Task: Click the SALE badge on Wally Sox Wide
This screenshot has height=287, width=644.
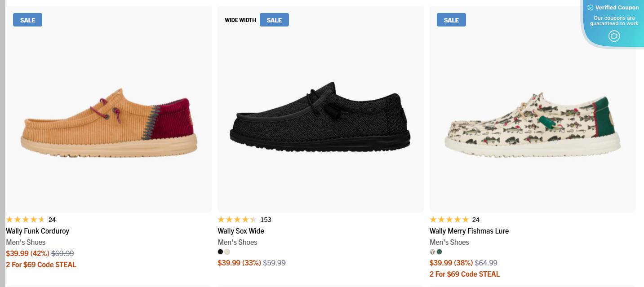Action: [274, 20]
